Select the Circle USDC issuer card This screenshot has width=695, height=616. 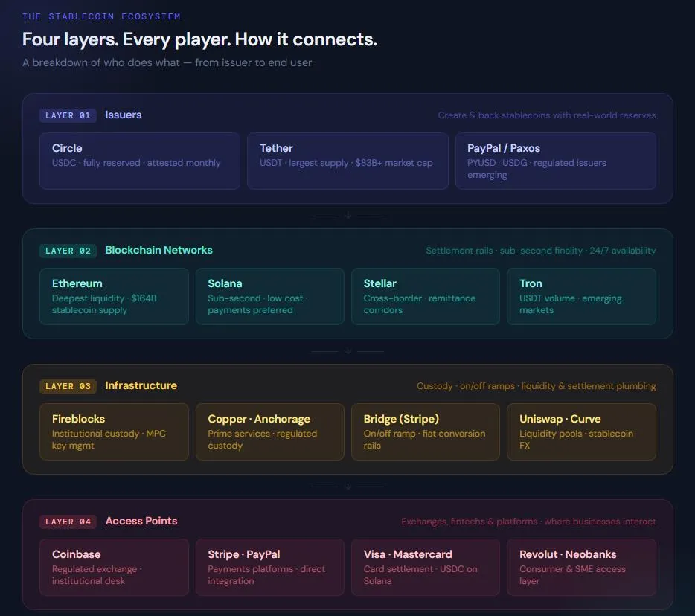[139, 161]
